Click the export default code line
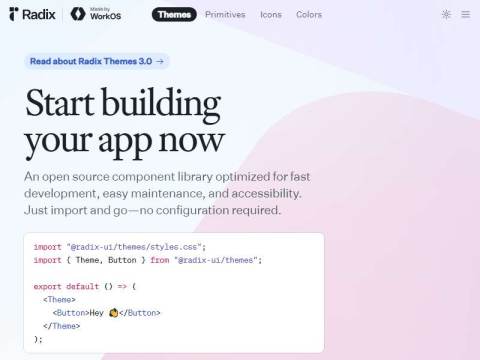 [x=85, y=286]
